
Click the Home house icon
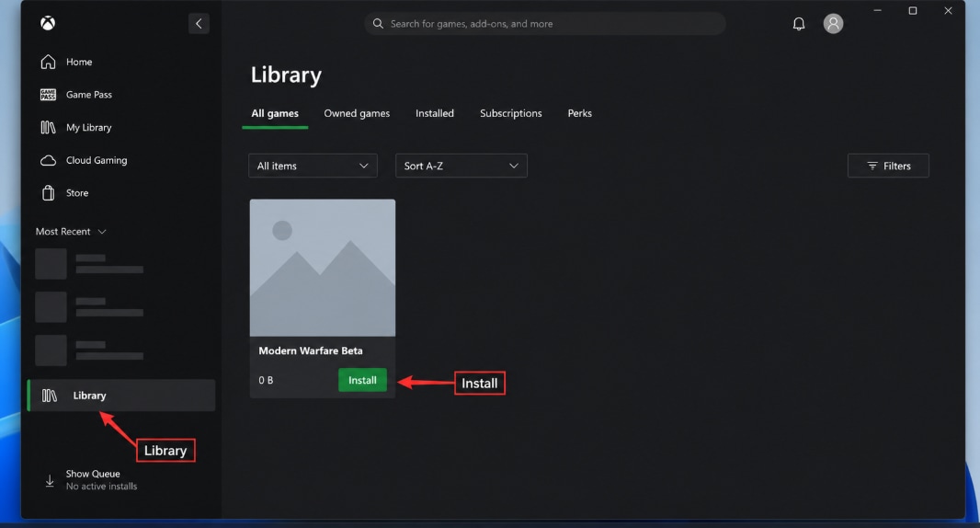click(48, 62)
